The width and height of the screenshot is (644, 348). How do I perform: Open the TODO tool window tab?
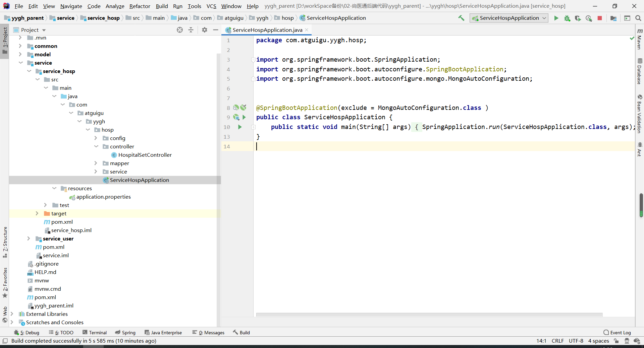point(61,333)
